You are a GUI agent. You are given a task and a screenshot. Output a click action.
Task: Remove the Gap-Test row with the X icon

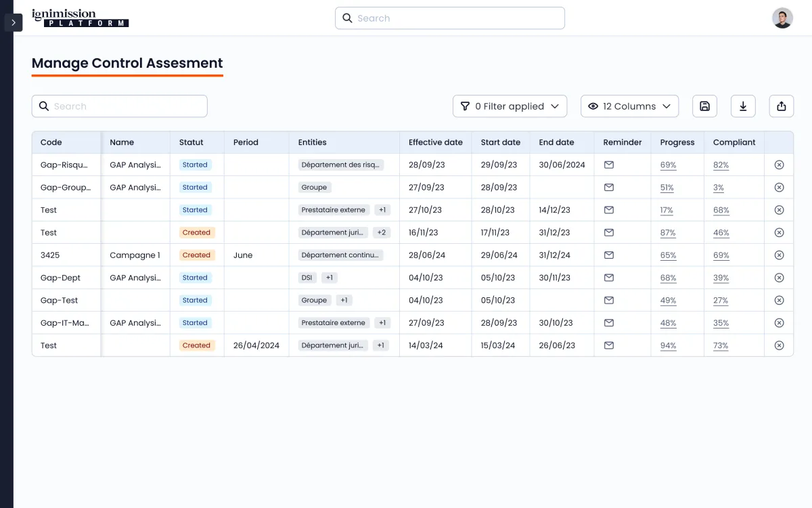[x=779, y=300]
